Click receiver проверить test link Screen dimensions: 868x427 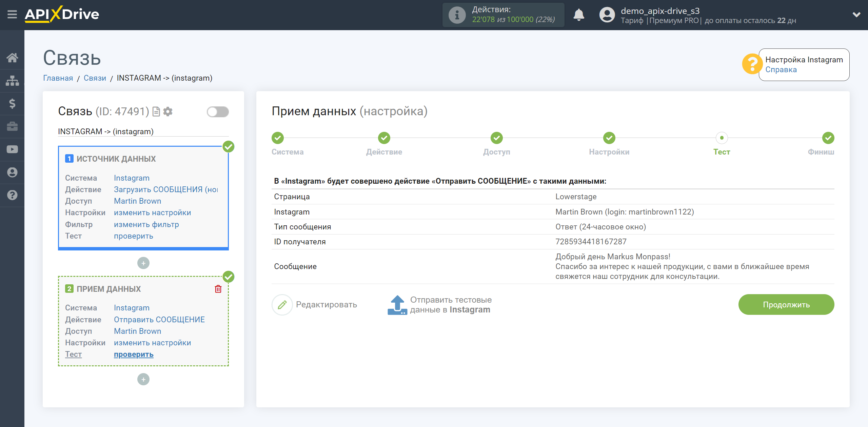(133, 354)
